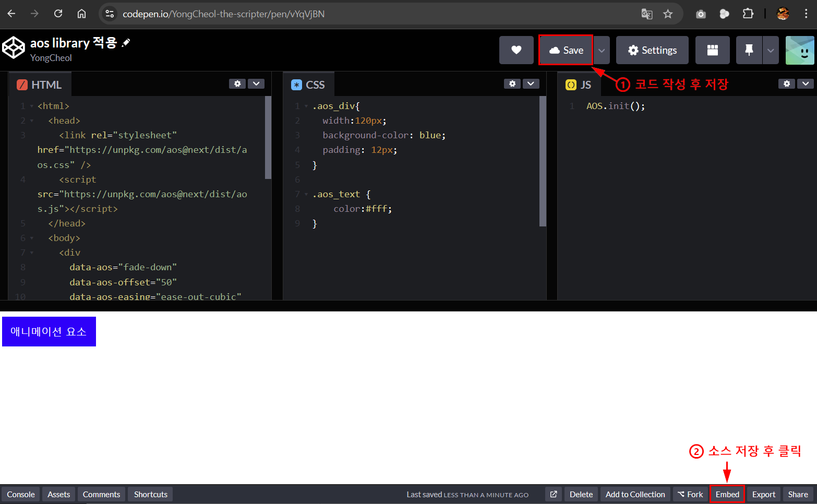Expand the HTML panel dropdown chevron

256,83
